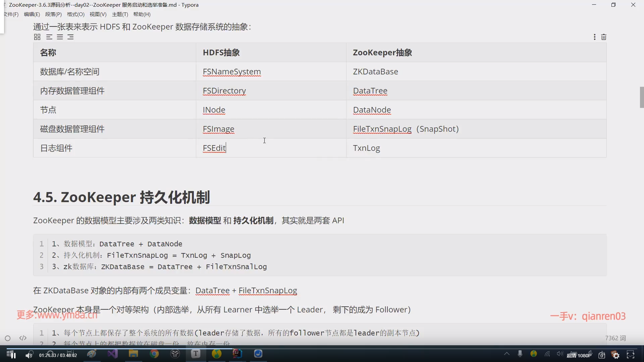Open video quality 超清 1080P selector
Screen dimensions: 644x362
pyautogui.click(x=579, y=355)
